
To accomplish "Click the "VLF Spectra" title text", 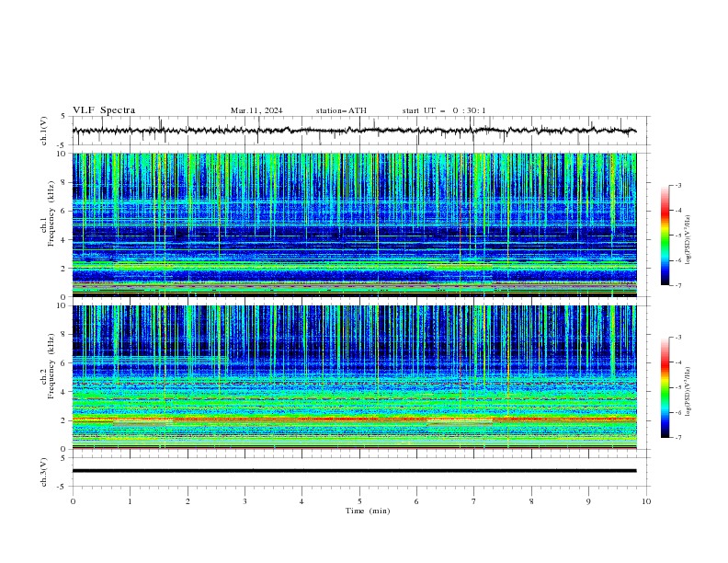I will tap(104, 110).
